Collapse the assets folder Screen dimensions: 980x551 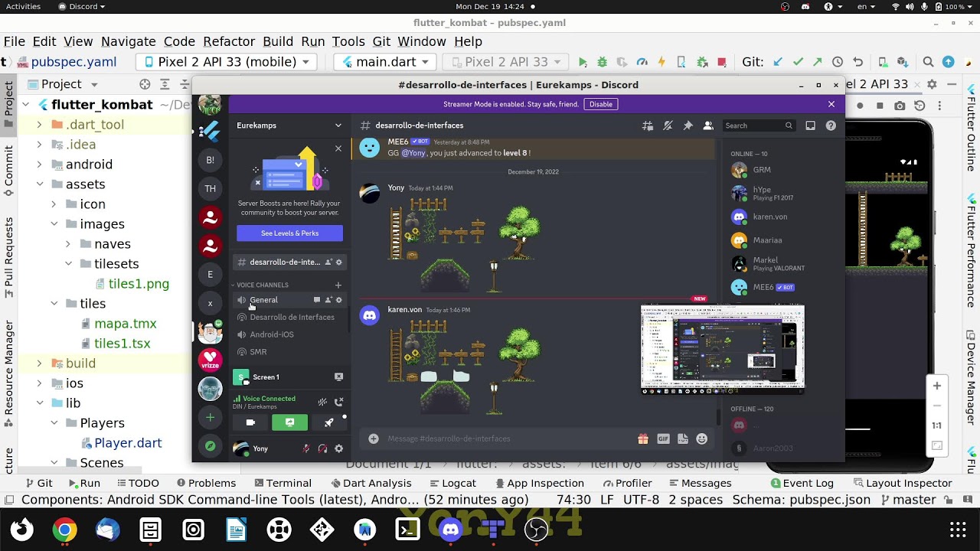pos(40,184)
